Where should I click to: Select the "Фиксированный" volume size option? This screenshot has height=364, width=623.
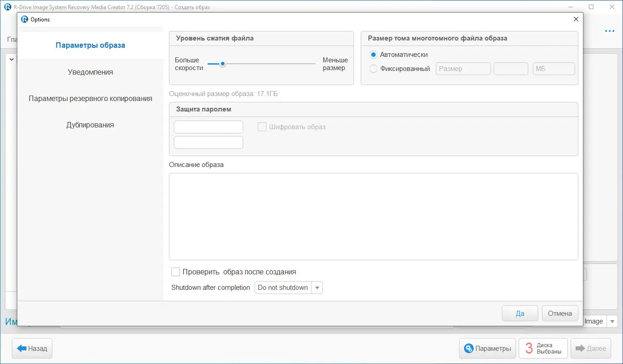(x=373, y=69)
